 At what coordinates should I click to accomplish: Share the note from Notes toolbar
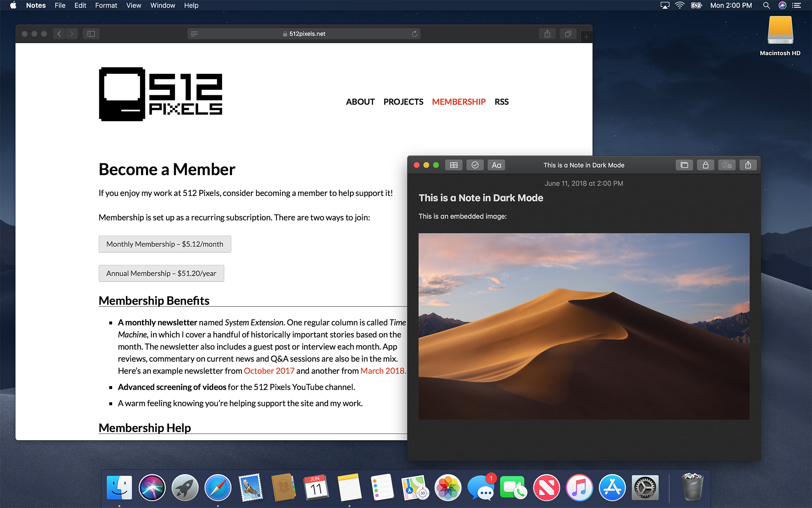(748, 165)
